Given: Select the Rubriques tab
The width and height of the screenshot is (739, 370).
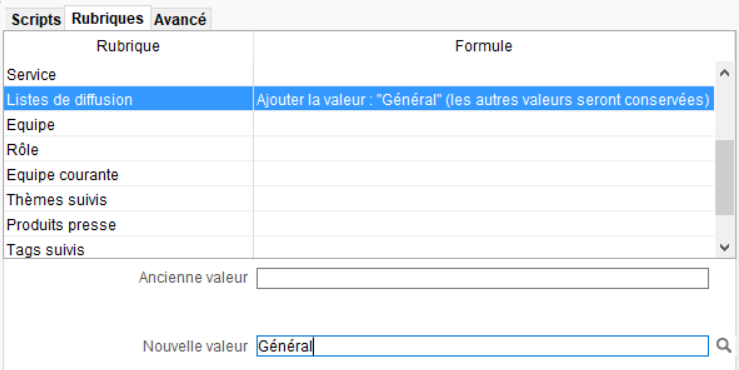Looking at the screenshot, I should (x=107, y=18).
